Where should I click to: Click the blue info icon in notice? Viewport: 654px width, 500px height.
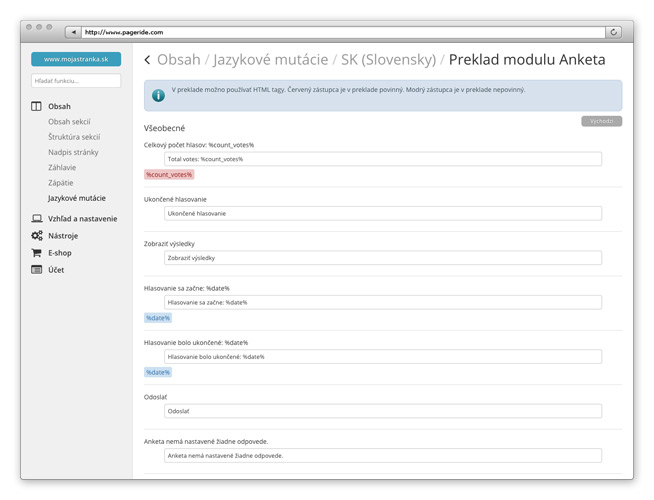158,95
